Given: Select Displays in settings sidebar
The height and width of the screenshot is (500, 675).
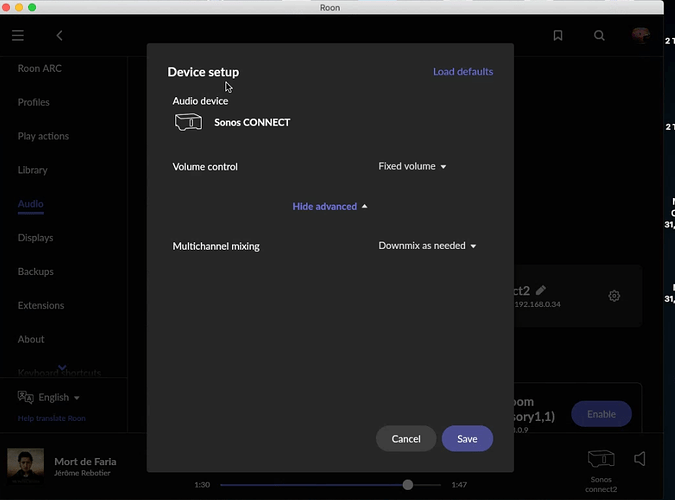Looking at the screenshot, I should click(35, 238).
